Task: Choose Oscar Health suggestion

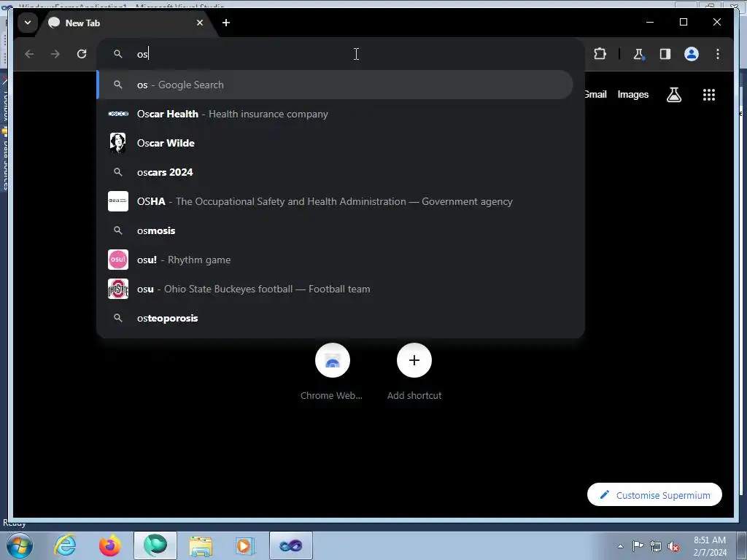Action: 335,114
